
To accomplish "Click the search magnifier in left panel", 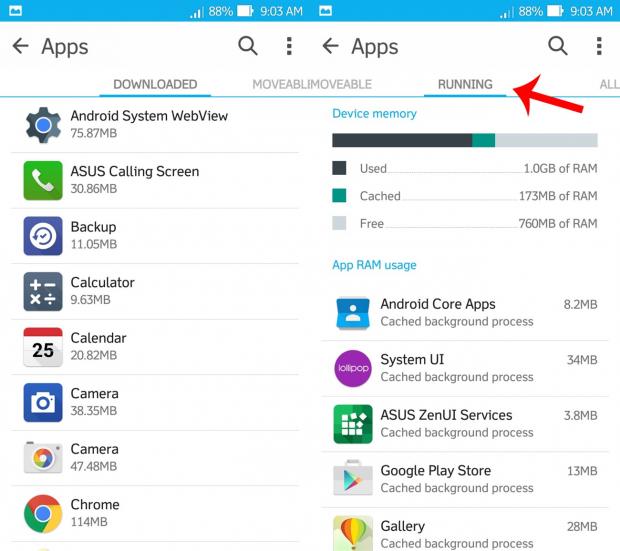I will [x=248, y=46].
